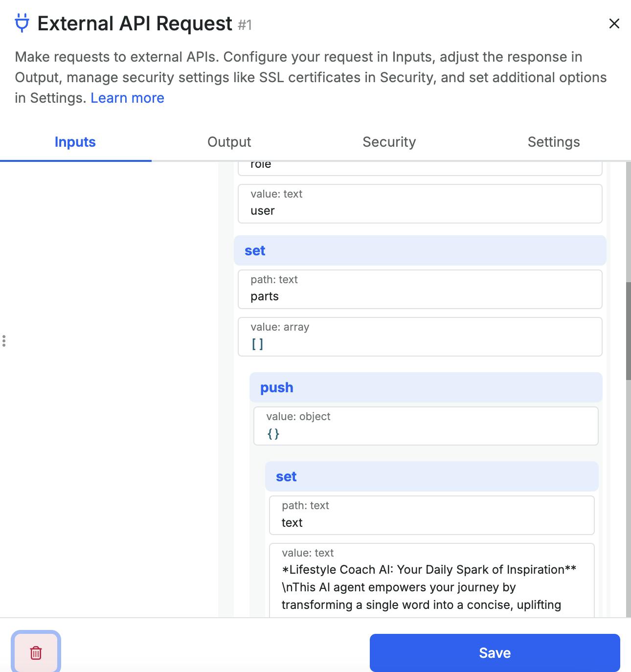Click the Save button
The height and width of the screenshot is (672, 631).
pyautogui.click(x=495, y=652)
